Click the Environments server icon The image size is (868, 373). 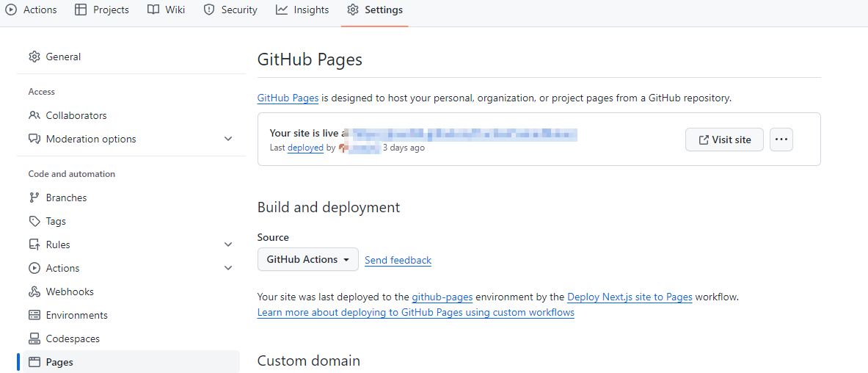tap(34, 315)
